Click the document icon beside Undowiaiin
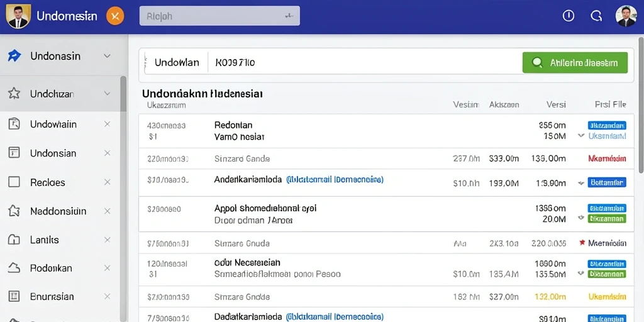The image size is (644, 322). 14,124
